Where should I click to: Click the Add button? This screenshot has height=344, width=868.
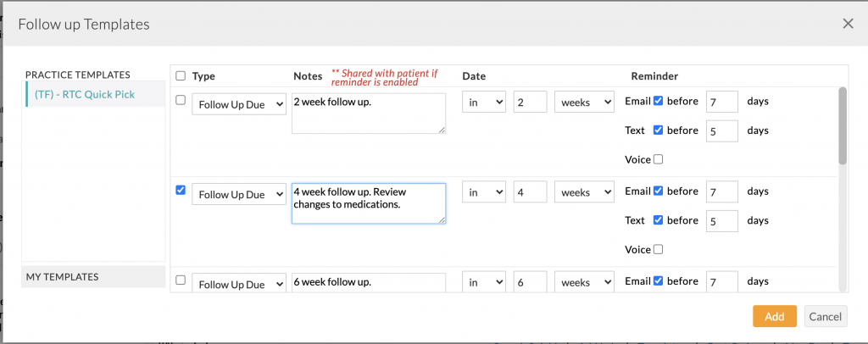(x=774, y=316)
